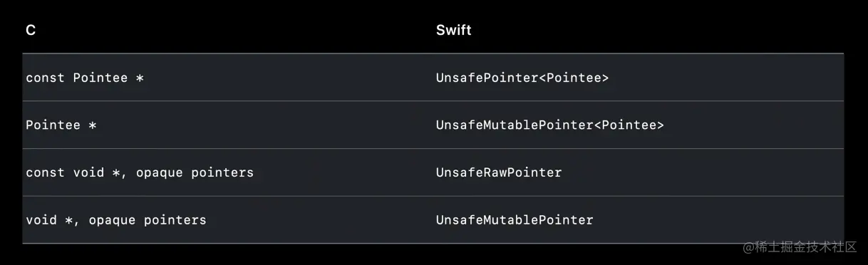Click the word const before Pointee
The width and height of the screenshot is (868, 265).
tap(45, 78)
